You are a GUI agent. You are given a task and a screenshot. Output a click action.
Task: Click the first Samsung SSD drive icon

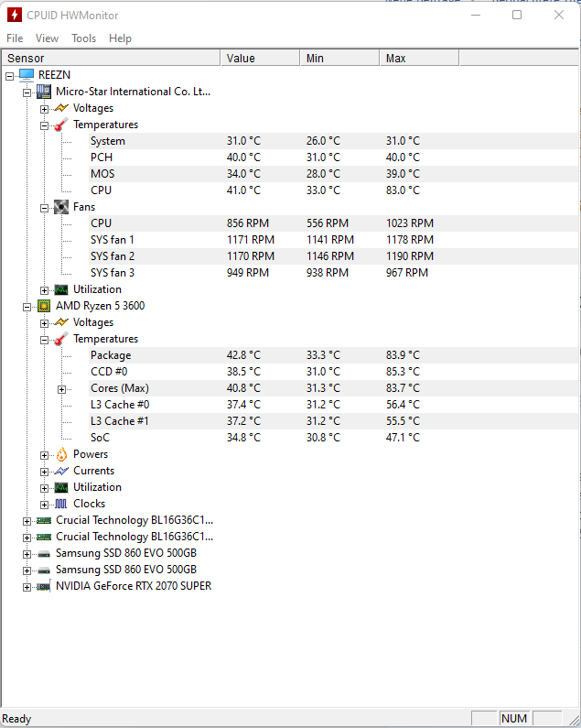pos(44,553)
